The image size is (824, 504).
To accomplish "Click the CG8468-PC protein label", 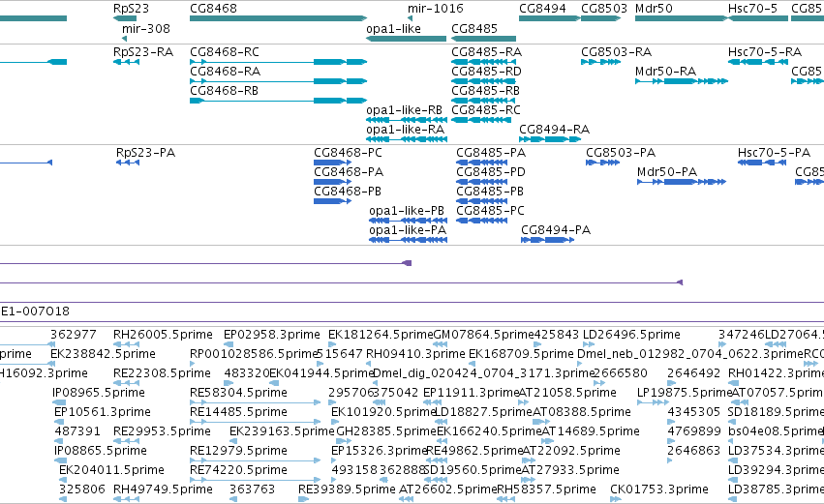I will tap(348, 153).
